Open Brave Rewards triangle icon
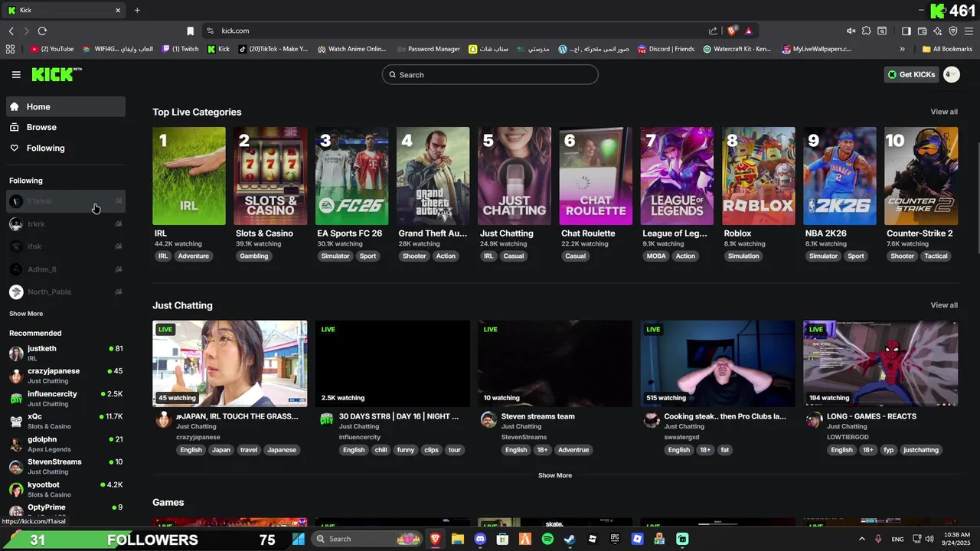 pos(748,31)
